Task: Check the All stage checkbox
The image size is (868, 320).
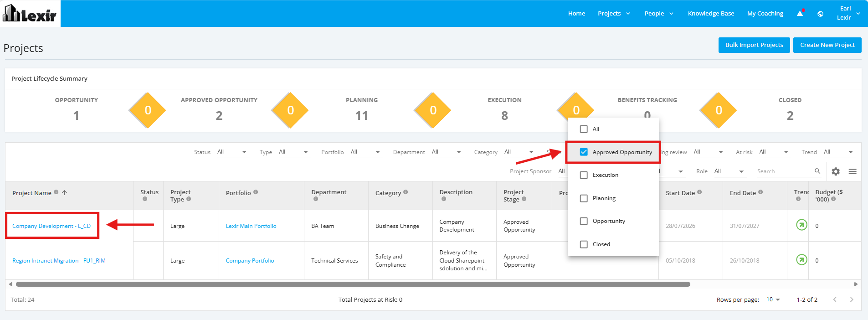Action: click(x=584, y=129)
